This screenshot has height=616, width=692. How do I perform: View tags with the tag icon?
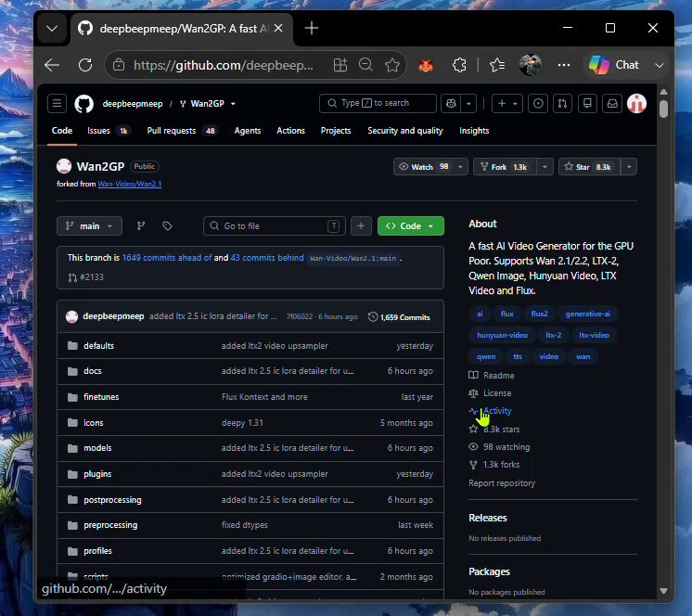tap(167, 226)
